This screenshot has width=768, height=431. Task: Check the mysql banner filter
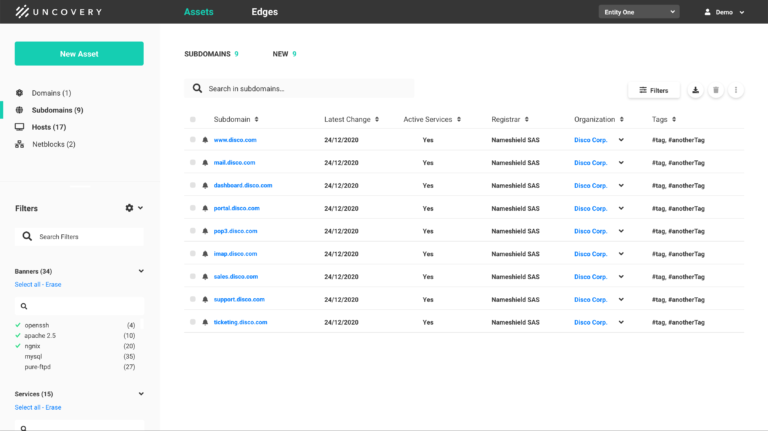coord(18,356)
